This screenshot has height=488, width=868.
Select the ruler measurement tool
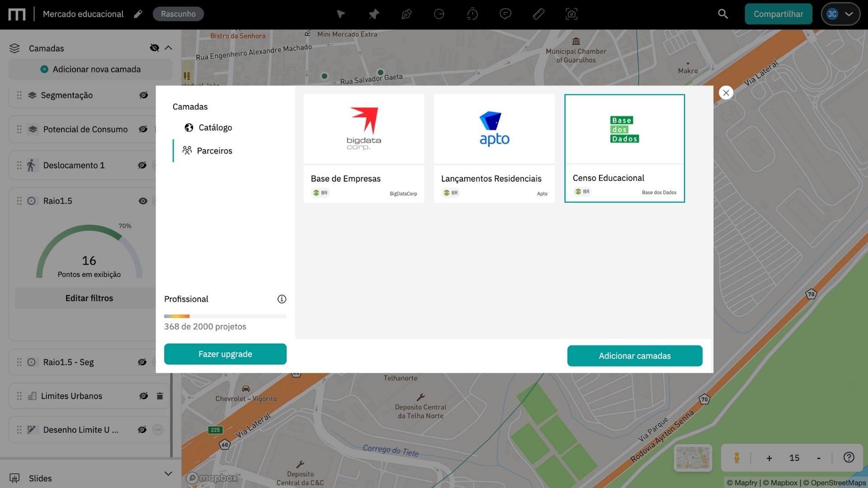pyautogui.click(x=538, y=14)
